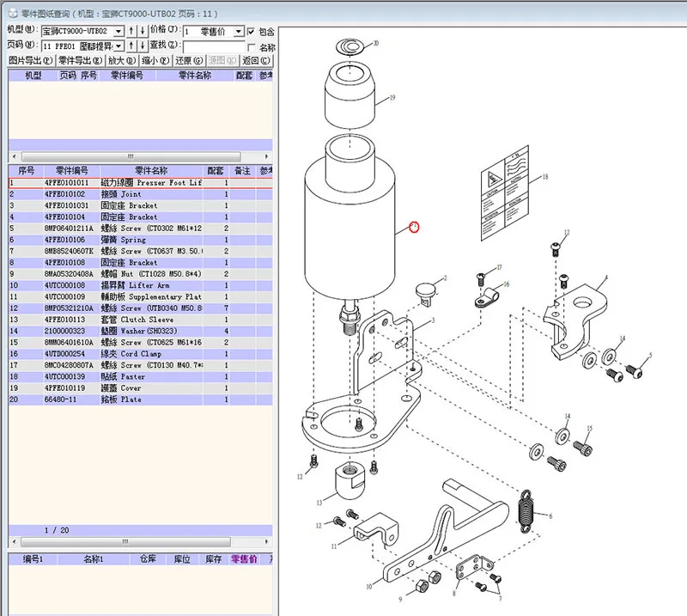The image size is (687, 616).
Task: Select the row 4PFE010102 Joint
Action: 140,194
